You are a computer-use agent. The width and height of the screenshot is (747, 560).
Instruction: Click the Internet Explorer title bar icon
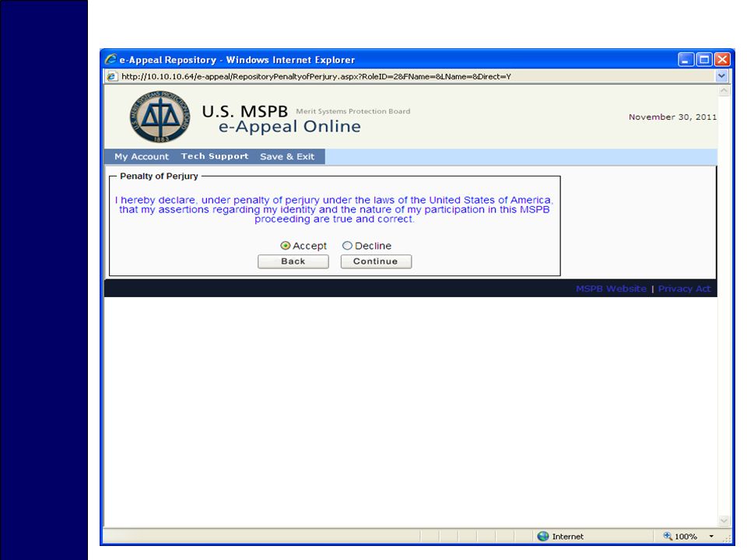[x=110, y=60]
